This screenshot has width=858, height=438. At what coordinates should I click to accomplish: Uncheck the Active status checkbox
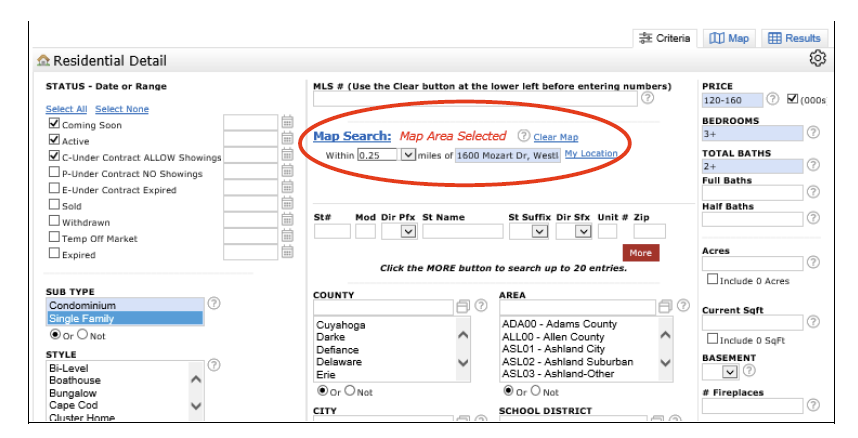coord(54,140)
